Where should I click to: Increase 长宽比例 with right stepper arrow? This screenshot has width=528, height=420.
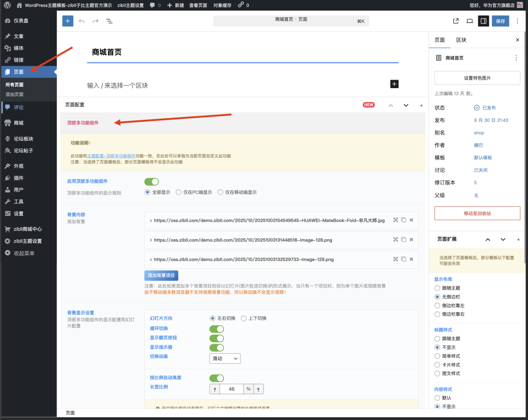click(x=258, y=389)
